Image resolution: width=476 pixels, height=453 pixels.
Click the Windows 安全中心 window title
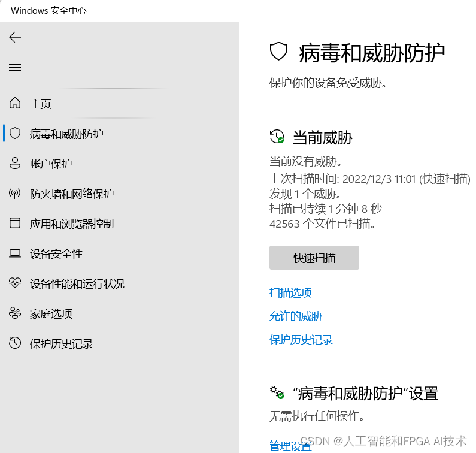[x=48, y=11]
